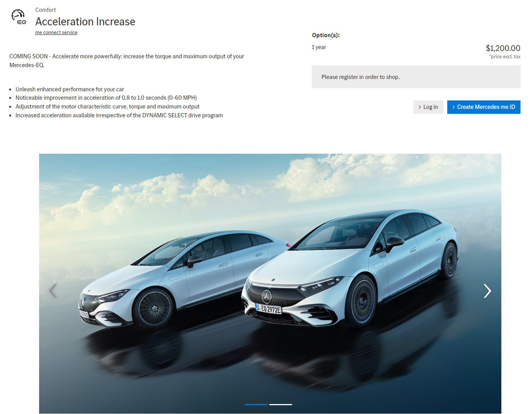Image resolution: width=532 pixels, height=414 pixels.
Task: Select the first carousel indicator bar
Action: [x=256, y=405]
